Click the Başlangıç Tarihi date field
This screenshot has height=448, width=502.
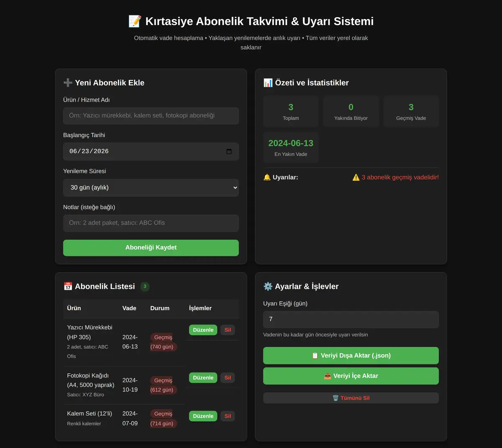[151, 151]
